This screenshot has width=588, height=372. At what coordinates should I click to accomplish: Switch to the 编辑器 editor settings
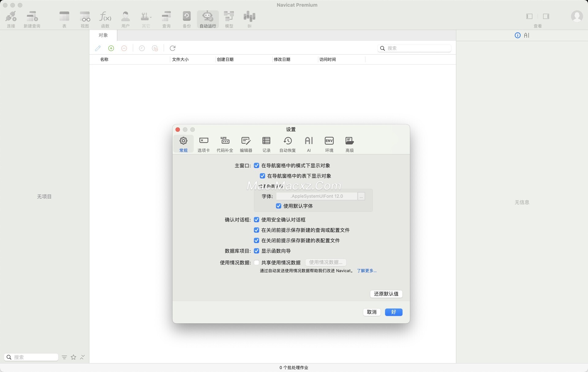coord(246,144)
